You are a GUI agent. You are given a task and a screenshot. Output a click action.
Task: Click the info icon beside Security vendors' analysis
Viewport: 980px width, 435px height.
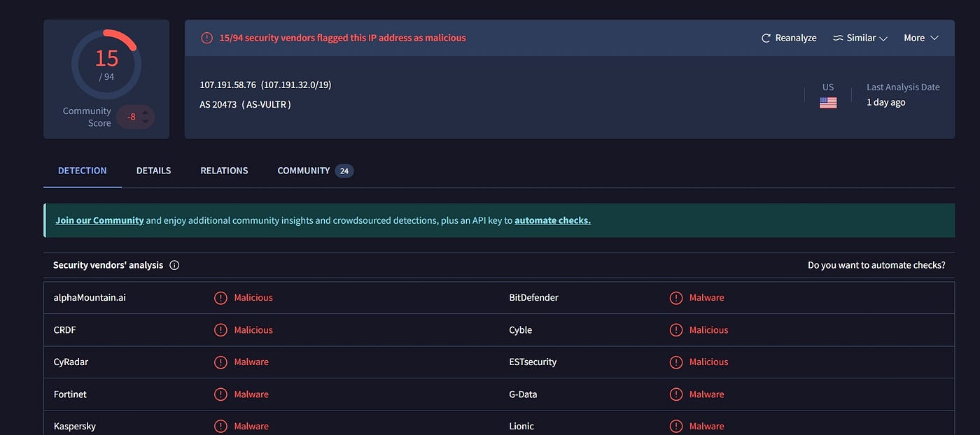(x=174, y=265)
